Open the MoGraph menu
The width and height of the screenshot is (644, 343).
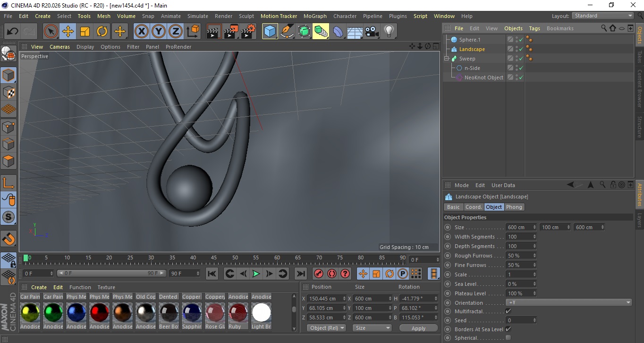314,16
